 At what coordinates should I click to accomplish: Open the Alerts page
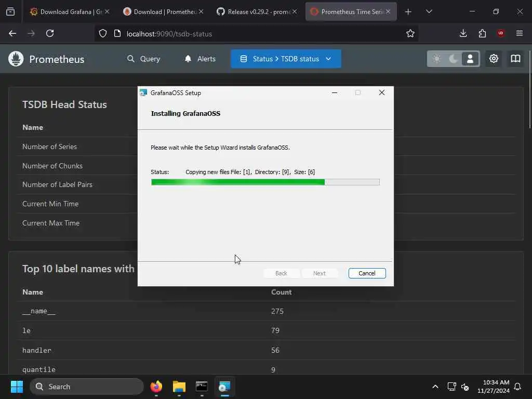click(x=200, y=59)
